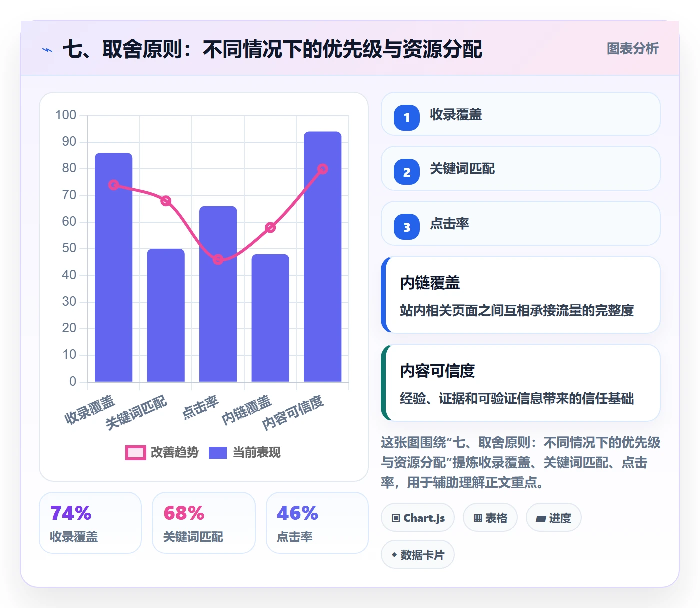This screenshot has height=608, width=700.
Task: Click trend line point above 收录覆盖
Action: pos(114,185)
